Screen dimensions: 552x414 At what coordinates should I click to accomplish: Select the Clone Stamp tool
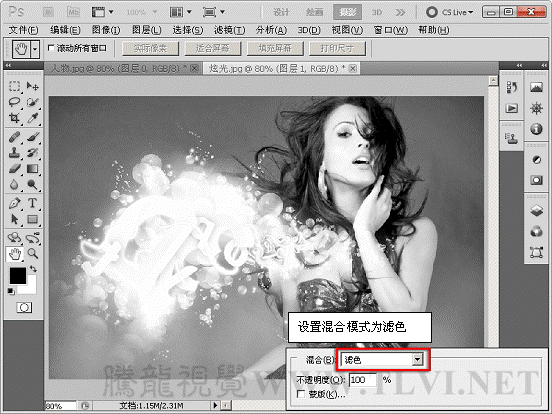(x=14, y=152)
